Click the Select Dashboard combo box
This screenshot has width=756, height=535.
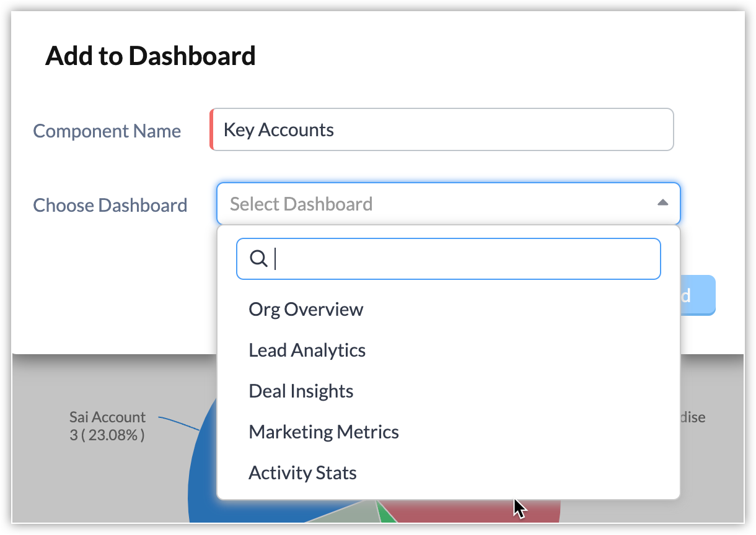pyautogui.click(x=434, y=204)
